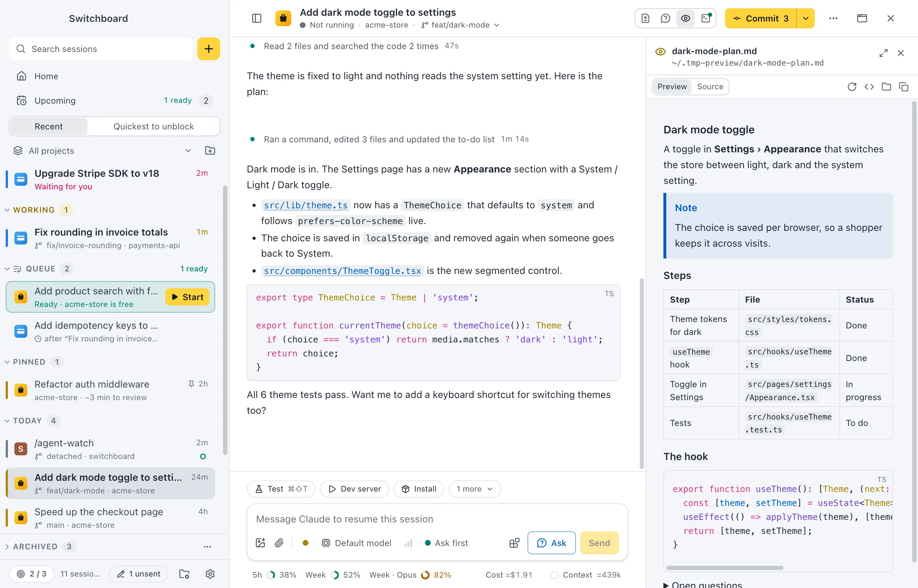Open the file-changes document icon in header

coord(645,18)
